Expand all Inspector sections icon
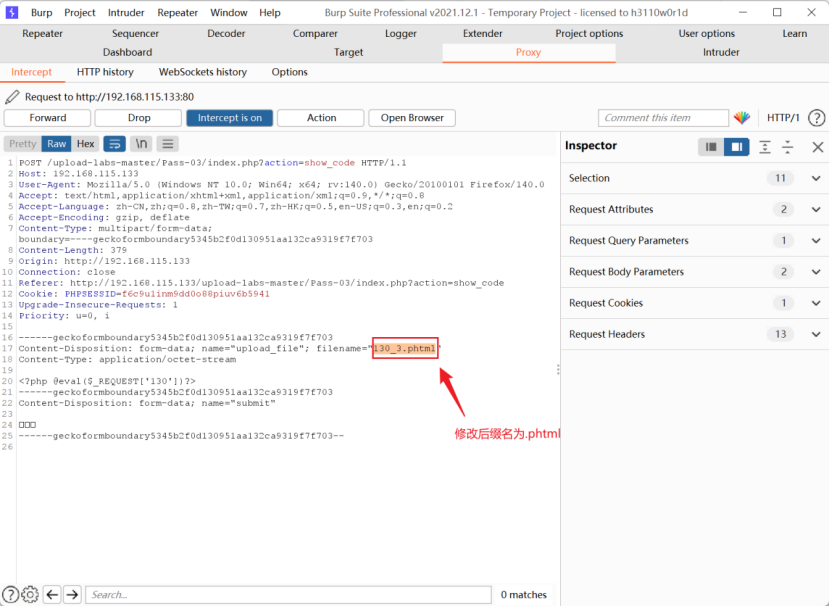This screenshot has height=606, width=830. pos(764,147)
